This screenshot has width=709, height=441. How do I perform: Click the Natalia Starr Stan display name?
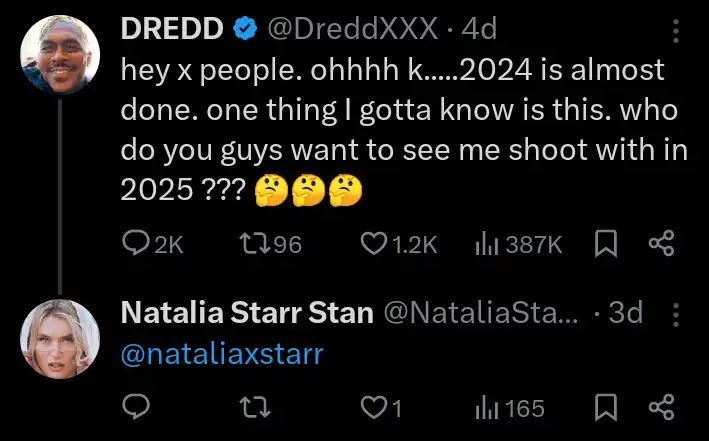pyautogui.click(x=247, y=313)
